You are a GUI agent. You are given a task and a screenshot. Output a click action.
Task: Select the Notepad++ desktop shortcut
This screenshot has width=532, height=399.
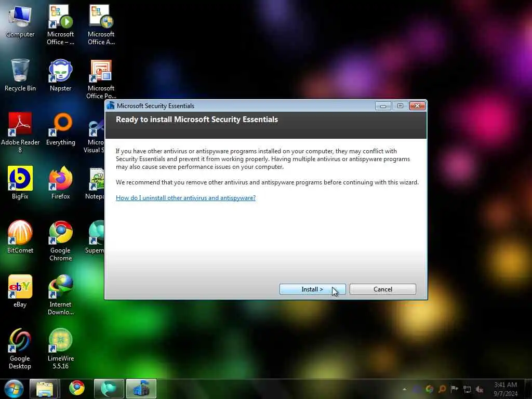click(x=95, y=183)
